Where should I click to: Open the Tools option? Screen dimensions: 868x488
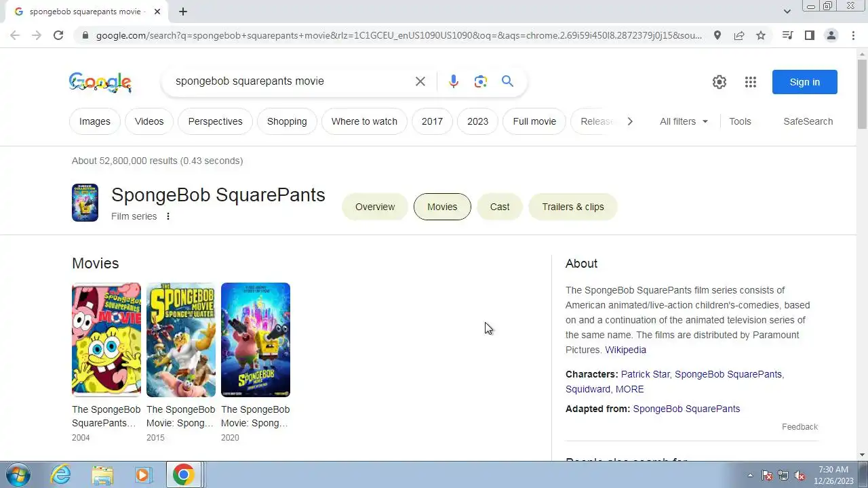pos(740,121)
